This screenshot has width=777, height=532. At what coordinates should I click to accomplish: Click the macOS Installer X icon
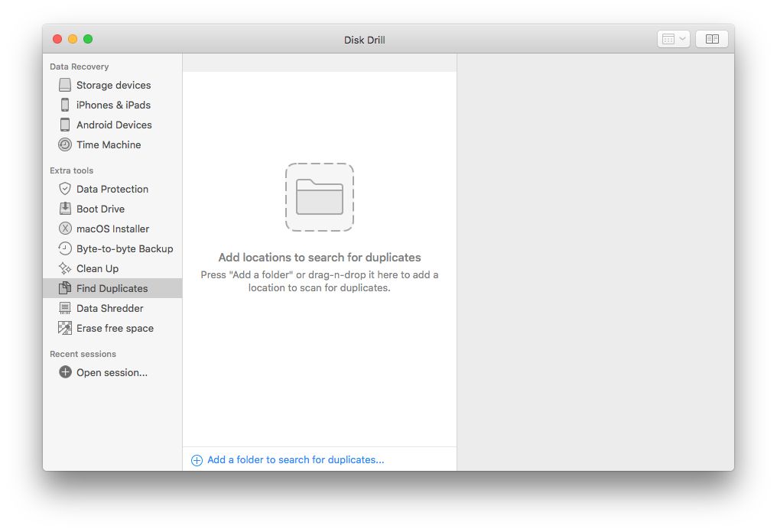tap(65, 229)
